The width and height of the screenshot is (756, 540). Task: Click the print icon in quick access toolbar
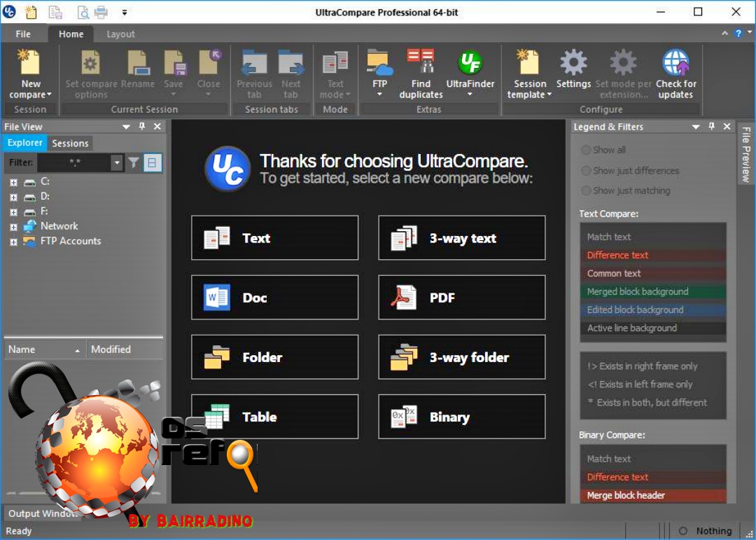click(101, 12)
